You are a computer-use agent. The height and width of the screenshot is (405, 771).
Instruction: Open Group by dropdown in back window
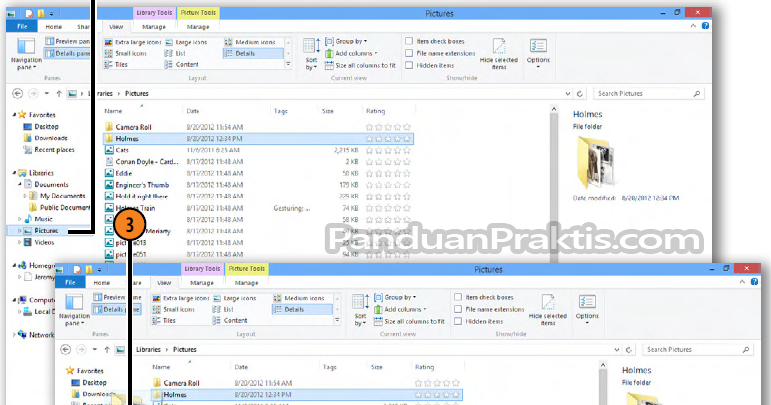tap(346, 41)
